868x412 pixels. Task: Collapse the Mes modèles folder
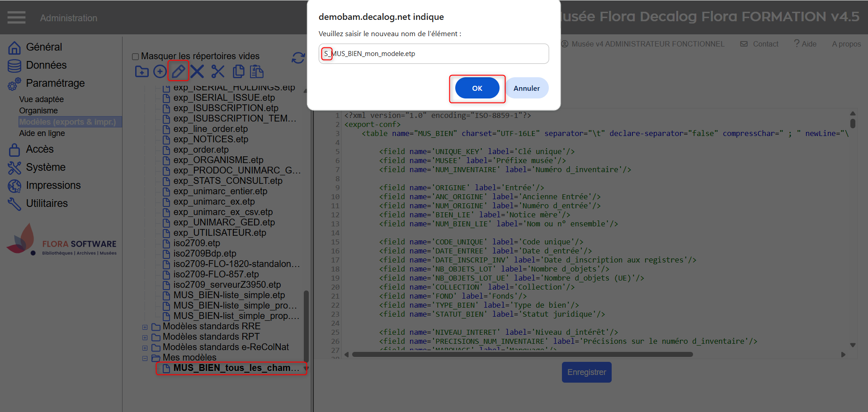pyautogui.click(x=145, y=358)
